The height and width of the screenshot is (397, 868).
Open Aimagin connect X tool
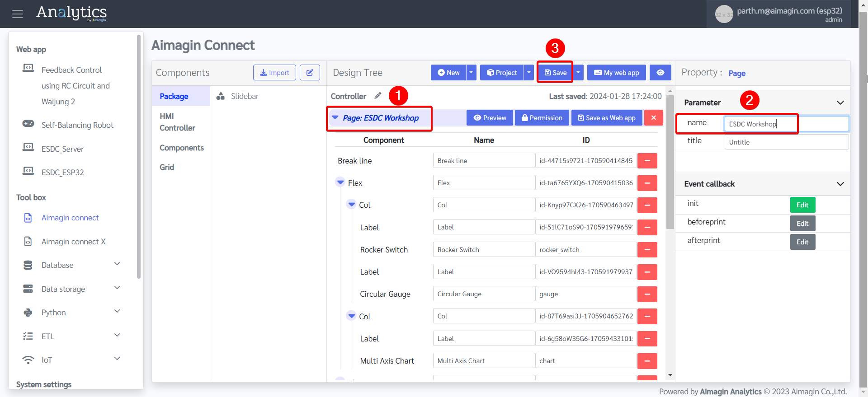[73, 242]
